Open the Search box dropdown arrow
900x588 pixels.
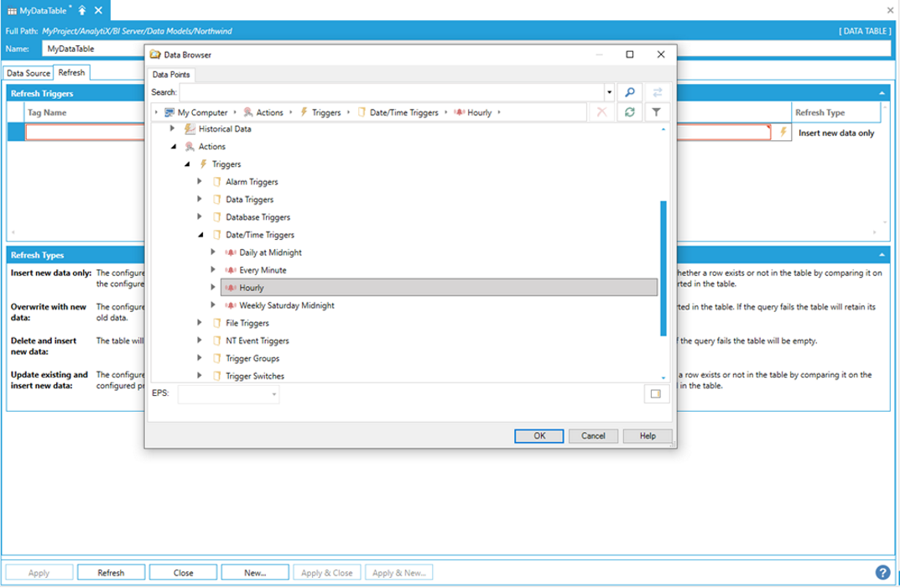point(610,92)
